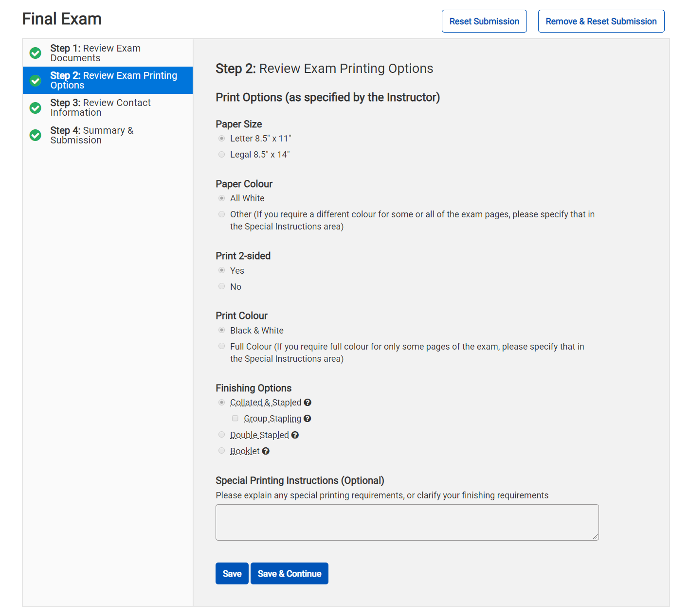Image resolution: width=689 pixels, height=616 pixels.
Task: Set Print 2-sided to Yes
Action: pos(222,270)
